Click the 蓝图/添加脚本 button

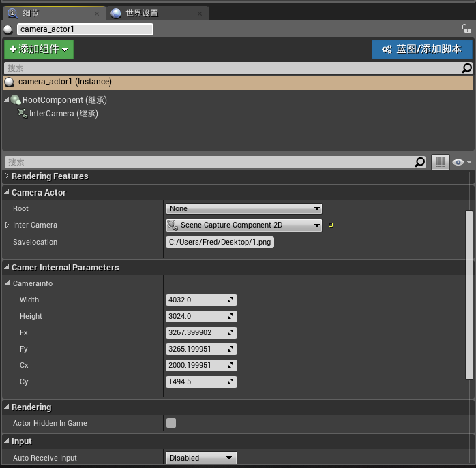(x=421, y=49)
